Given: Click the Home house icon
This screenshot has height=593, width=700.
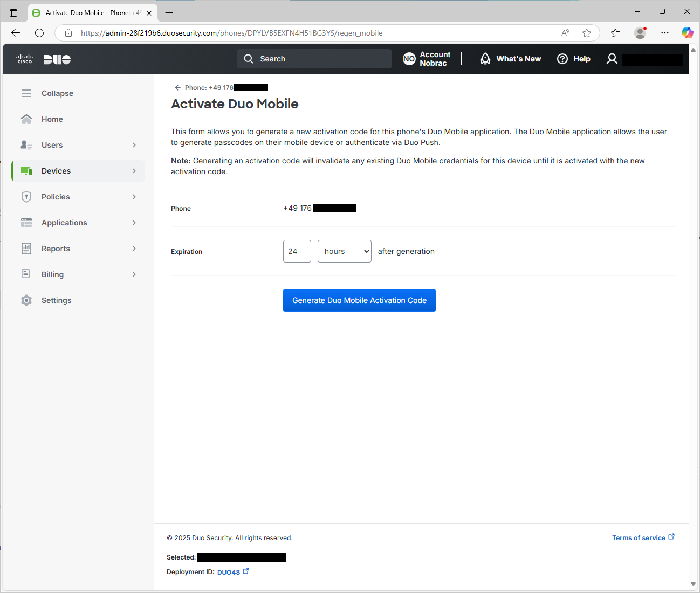Looking at the screenshot, I should point(26,119).
